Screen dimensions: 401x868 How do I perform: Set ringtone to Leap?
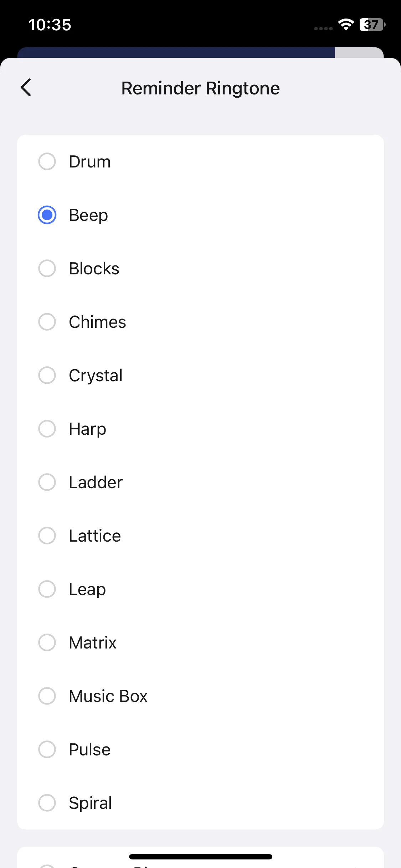tap(47, 589)
